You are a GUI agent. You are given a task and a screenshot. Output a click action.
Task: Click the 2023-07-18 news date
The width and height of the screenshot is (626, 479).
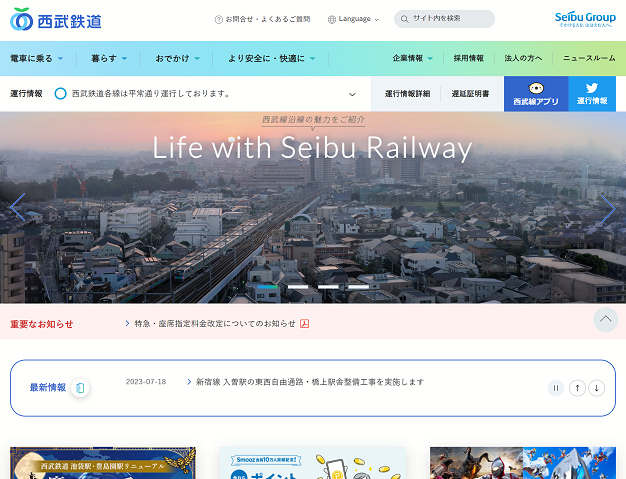(146, 382)
